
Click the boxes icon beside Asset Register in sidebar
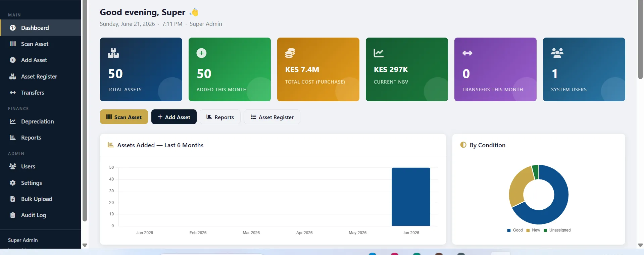pyautogui.click(x=13, y=76)
